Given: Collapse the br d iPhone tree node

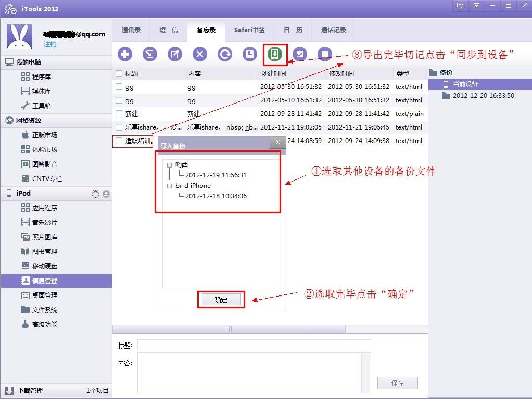Looking at the screenshot, I should coord(170,186).
